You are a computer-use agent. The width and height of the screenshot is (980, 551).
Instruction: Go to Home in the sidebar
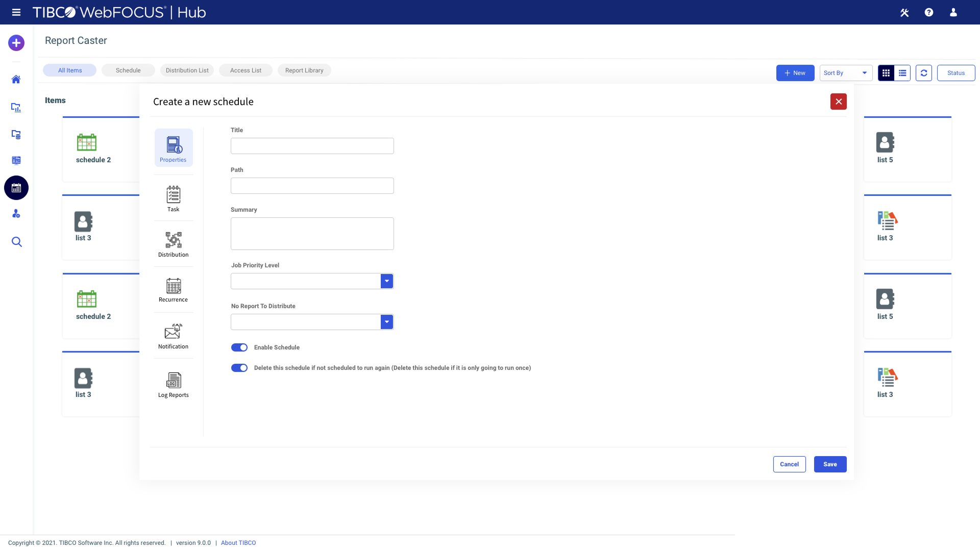point(16,80)
